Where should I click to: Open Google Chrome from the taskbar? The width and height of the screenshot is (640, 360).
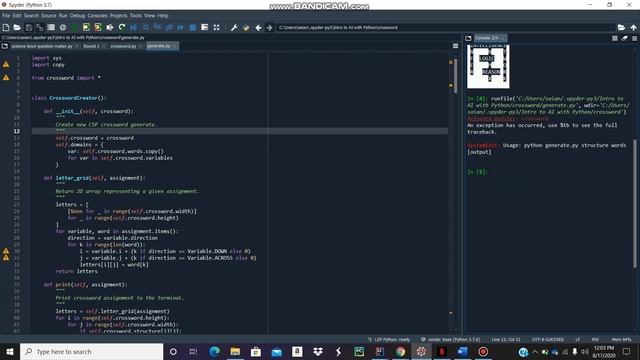click(400, 351)
